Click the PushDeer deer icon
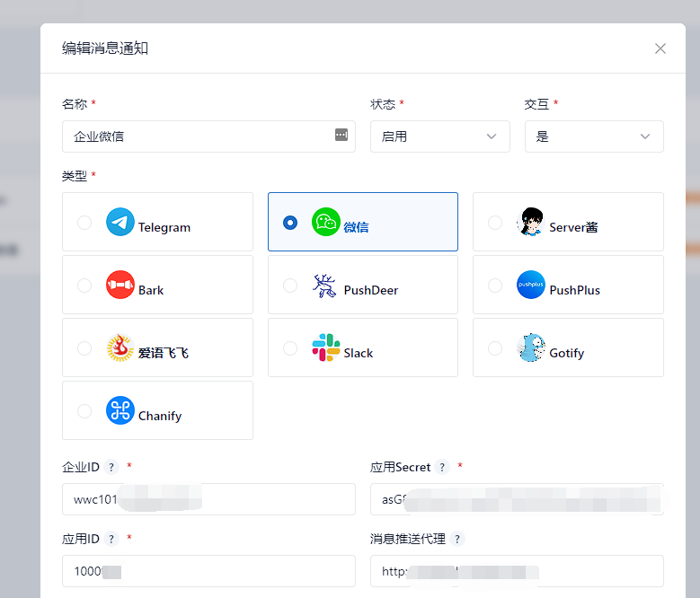 pyautogui.click(x=324, y=286)
